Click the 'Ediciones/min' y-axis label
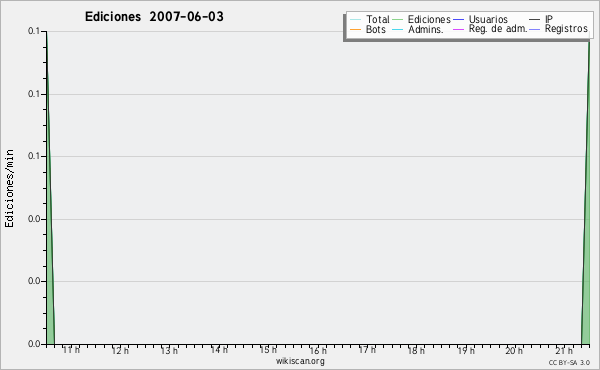The image size is (600, 370). pyautogui.click(x=9, y=188)
